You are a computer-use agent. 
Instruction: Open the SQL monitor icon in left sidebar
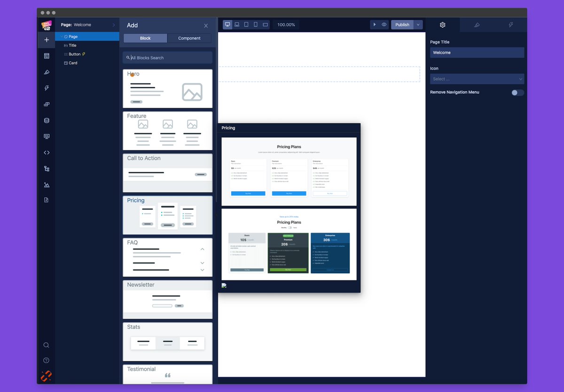pyautogui.click(x=46, y=136)
